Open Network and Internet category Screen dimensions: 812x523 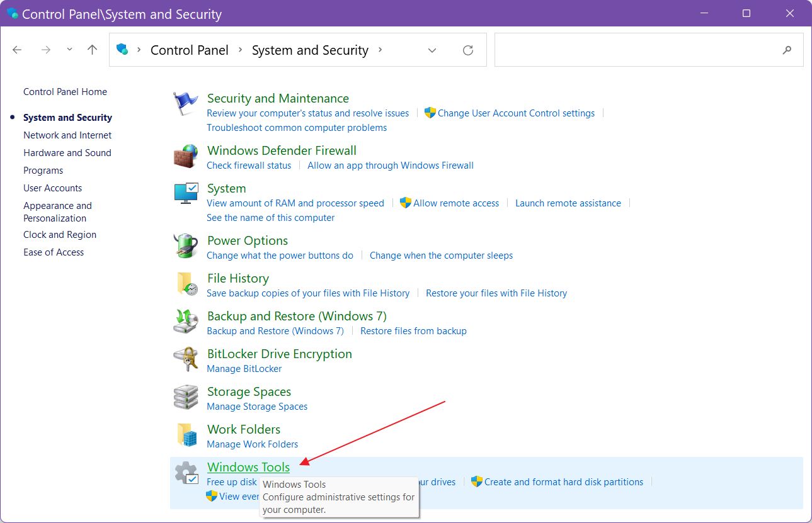click(67, 135)
